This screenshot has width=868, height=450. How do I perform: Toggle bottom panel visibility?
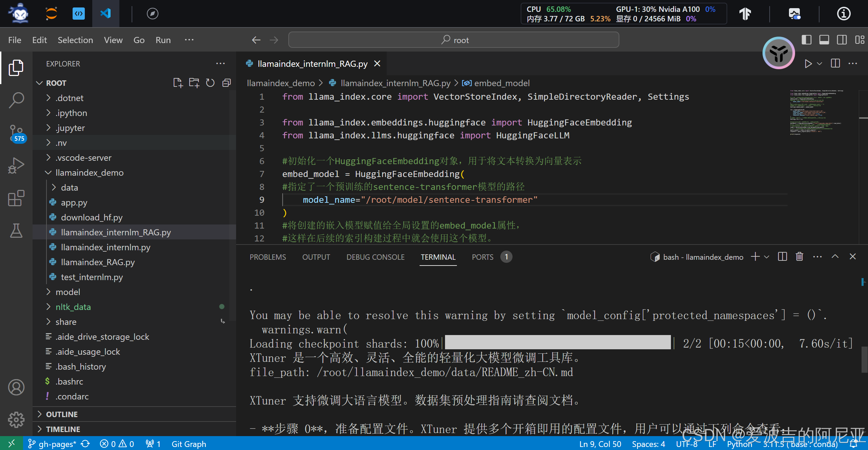coord(824,40)
